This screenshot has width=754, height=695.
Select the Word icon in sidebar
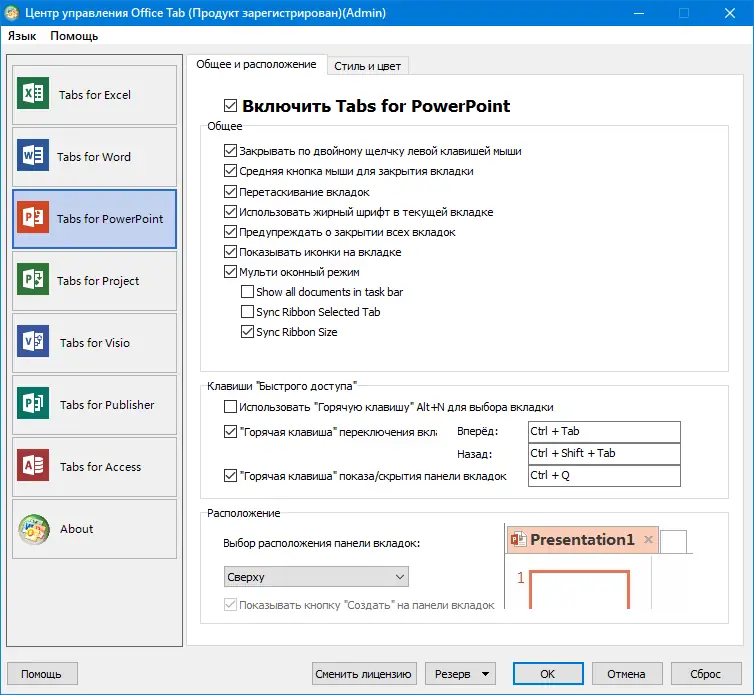[x=33, y=155]
